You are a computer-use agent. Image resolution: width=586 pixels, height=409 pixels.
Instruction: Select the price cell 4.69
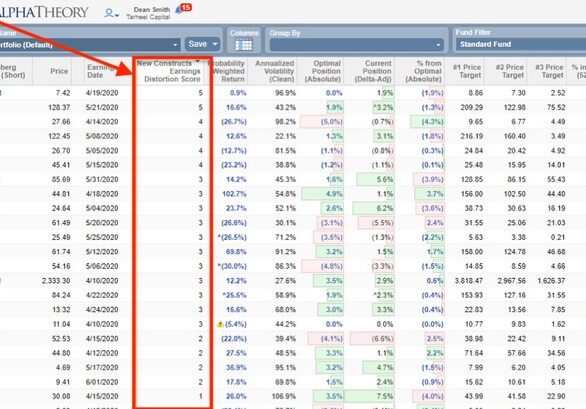(x=63, y=368)
